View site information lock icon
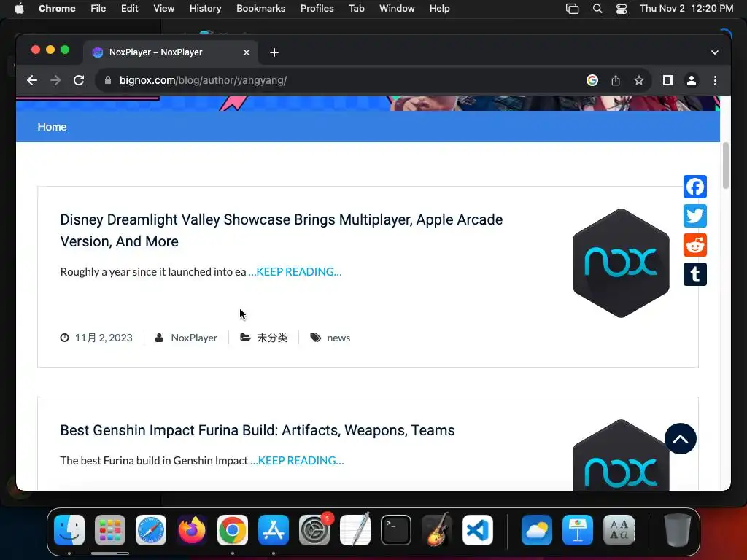This screenshot has width=747, height=560. coord(108,80)
